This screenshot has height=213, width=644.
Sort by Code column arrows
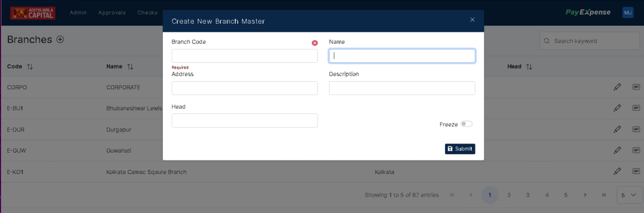click(30, 66)
